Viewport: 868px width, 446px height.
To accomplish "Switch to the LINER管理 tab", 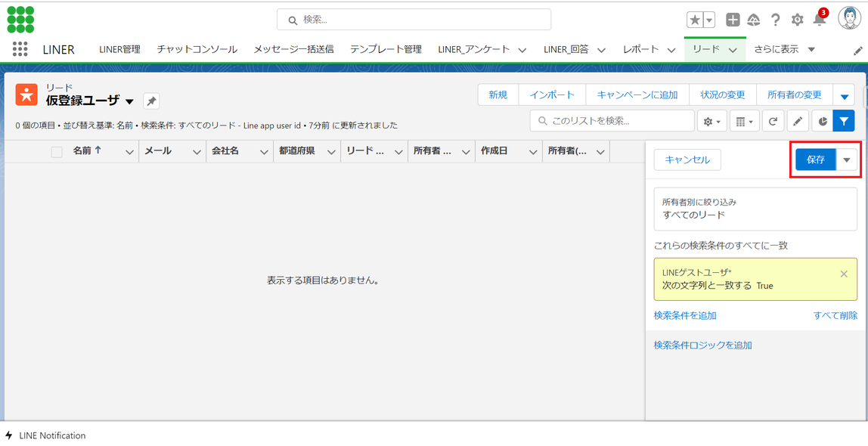I will tap(119, 49).
